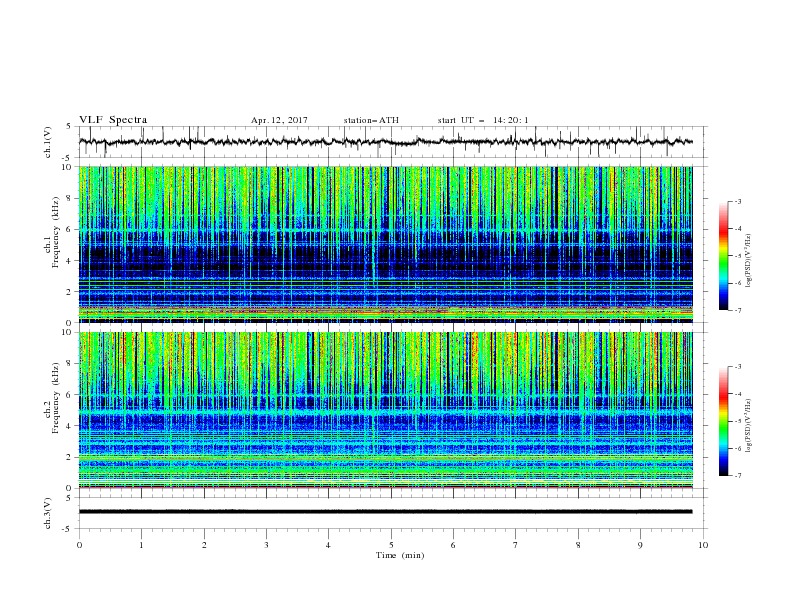
Task: Click the time tick label '1'
Action: click(x=142, y=545)
